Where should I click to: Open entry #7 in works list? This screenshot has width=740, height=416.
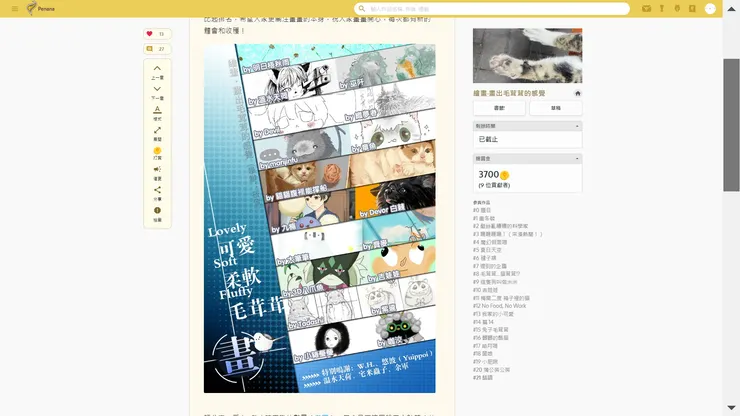tap(489, 266)
